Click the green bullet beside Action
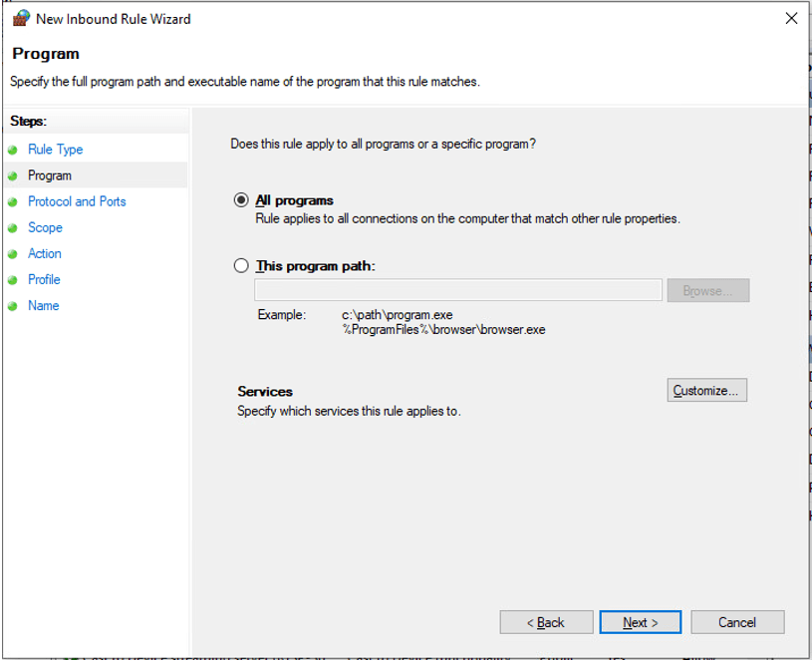This screenshot has height=661, width=812. (13, 254)
